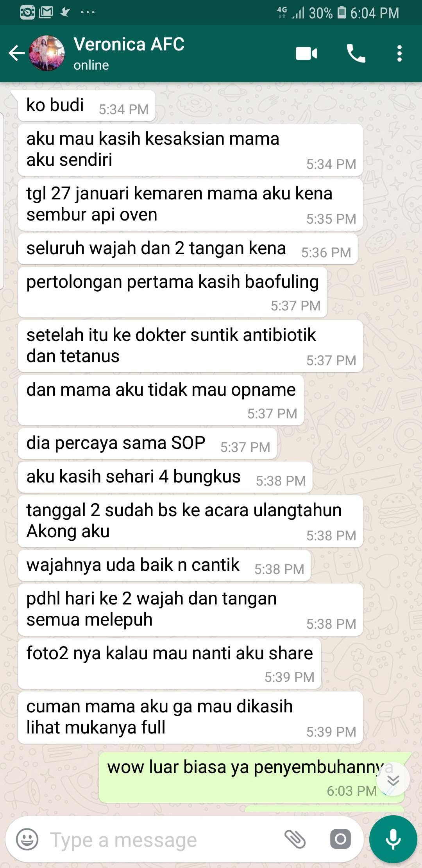Tap the back arrow to leave chat

[17, 53]
